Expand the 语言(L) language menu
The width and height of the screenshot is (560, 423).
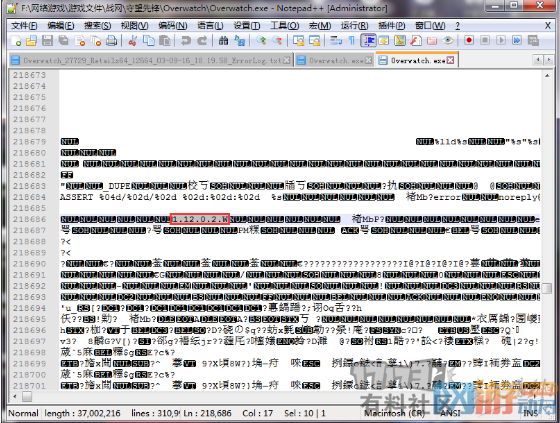pyautogui.click(x=210, y=25)
